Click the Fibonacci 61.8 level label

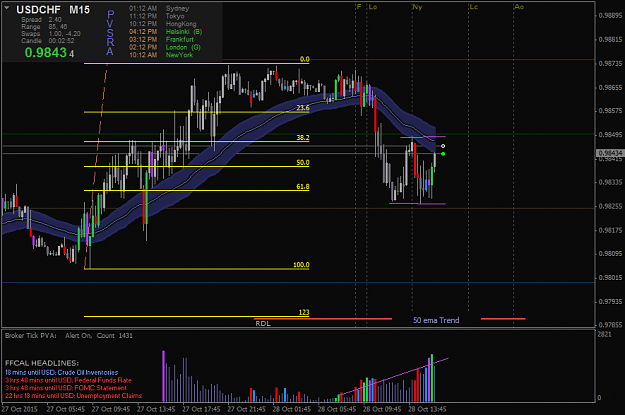[303, 187]
